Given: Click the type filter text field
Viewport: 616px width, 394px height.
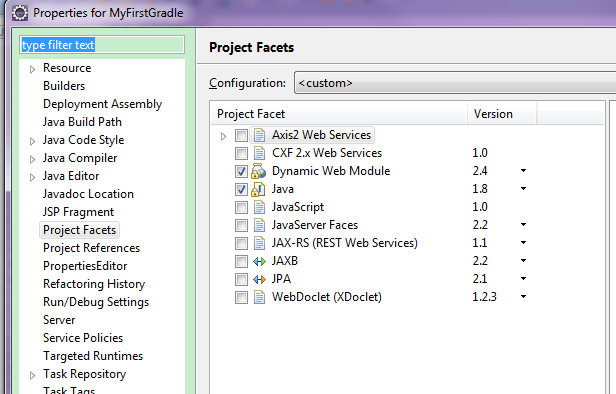Looking at the screenshot, I should [x=102, y=45].
